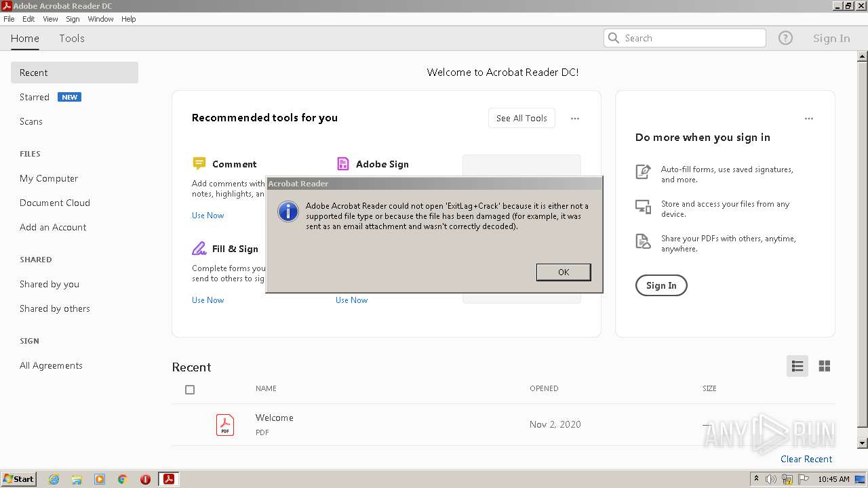This screenshot has width=868, height=488.
Task: Open the File menu
Action: (x=9, y=19)
